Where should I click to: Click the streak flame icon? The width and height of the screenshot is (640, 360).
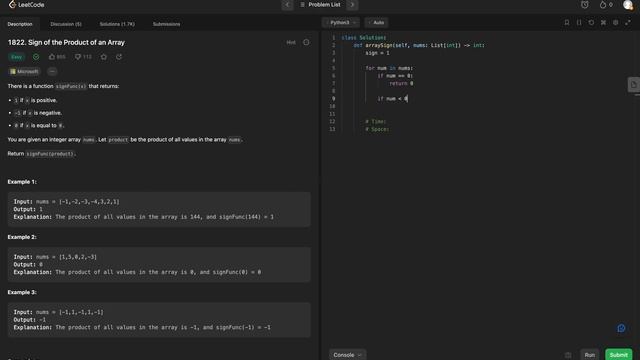603,5
